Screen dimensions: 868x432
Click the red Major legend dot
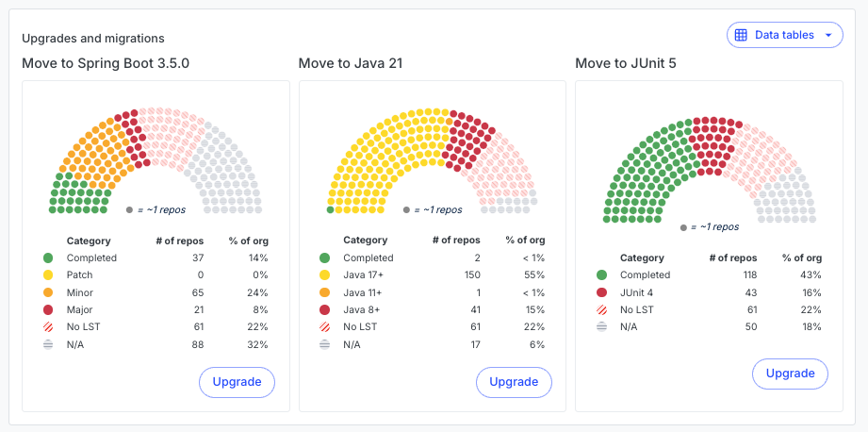(48, 309)
